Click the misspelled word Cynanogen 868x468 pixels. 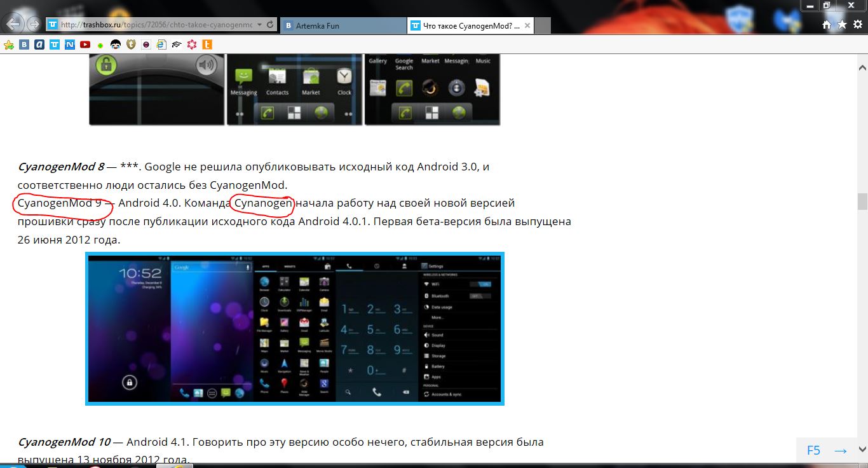coord(263,203)
